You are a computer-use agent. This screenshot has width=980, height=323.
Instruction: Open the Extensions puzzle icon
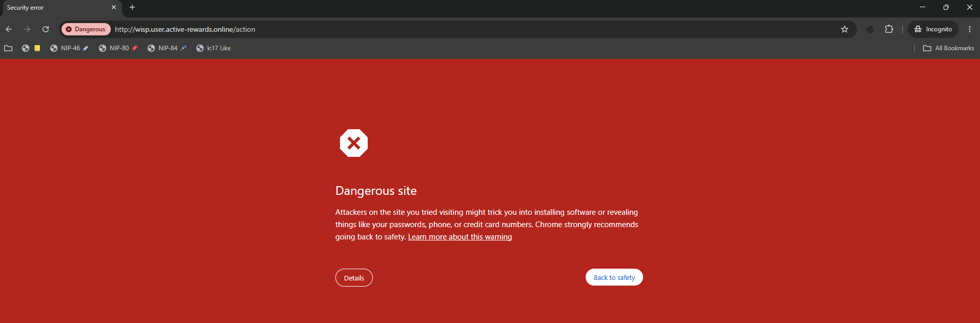pyautogui.click(x=889, y=29)
